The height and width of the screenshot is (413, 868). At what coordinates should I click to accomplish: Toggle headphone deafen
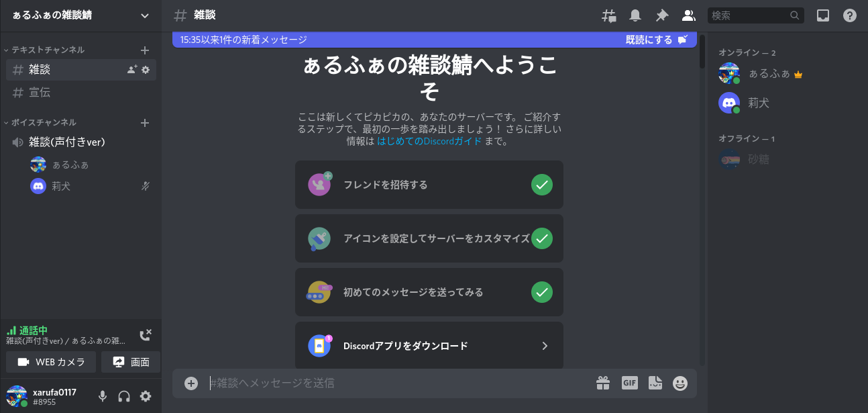click(x=124, y=396)
